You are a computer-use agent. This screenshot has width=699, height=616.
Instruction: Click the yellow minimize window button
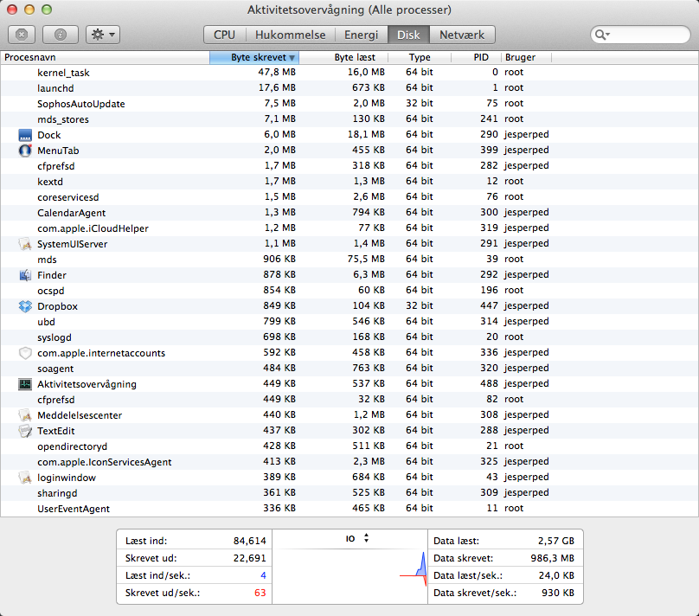(x=29, y=10)
